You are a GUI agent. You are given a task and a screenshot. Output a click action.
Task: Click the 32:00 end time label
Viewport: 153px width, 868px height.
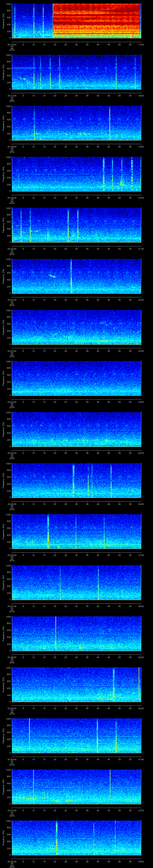click(x=141, y=810)
